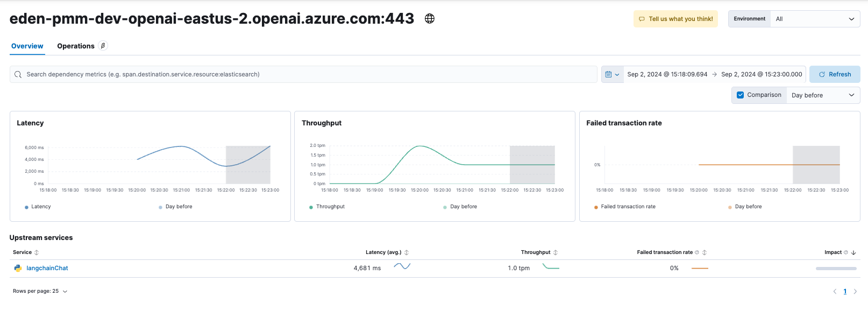Switch to the Operations tab

(x=76, y=46)
